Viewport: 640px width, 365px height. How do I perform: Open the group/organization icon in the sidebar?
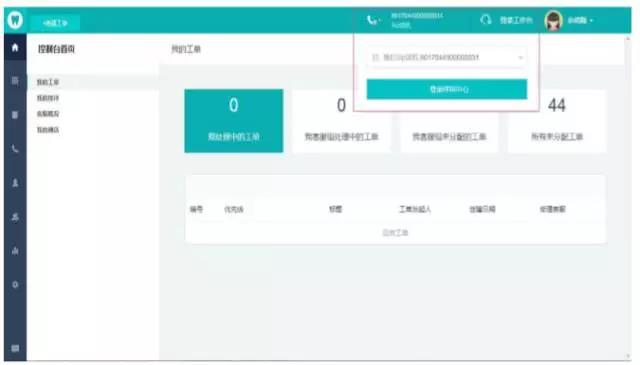tap(15, 217)
